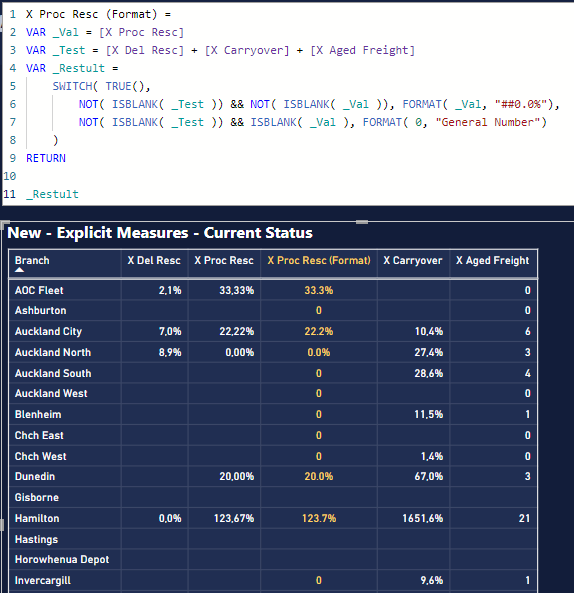574x593 pixels.
Task: Click the top-center visual resize handle
Action: pyautogui.click(x=362, y=222)
